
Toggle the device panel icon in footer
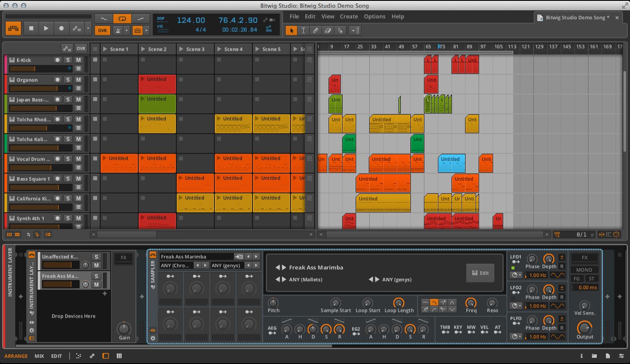[x=105, y=356]
